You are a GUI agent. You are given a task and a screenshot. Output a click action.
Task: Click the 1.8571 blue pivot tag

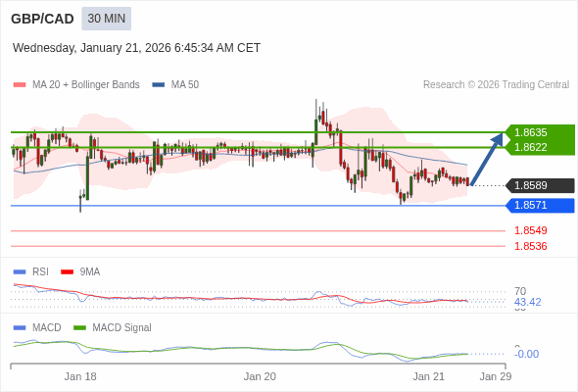click(541, 206)
